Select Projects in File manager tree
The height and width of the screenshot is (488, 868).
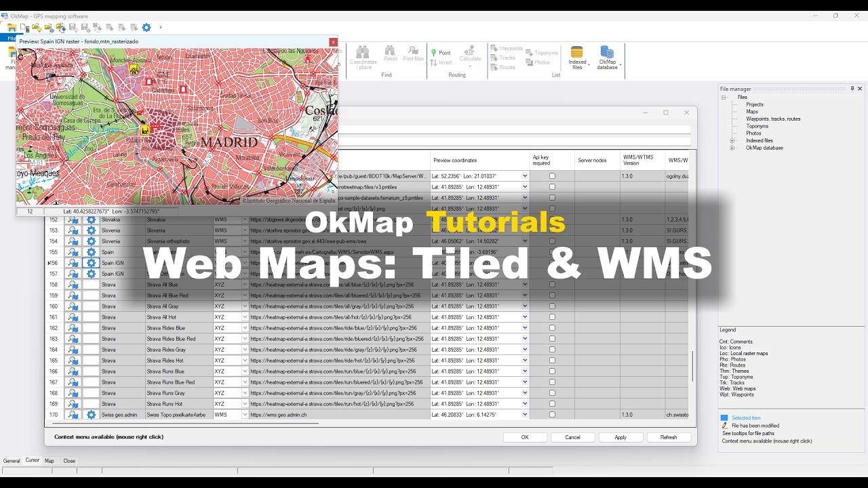(754, 104)
